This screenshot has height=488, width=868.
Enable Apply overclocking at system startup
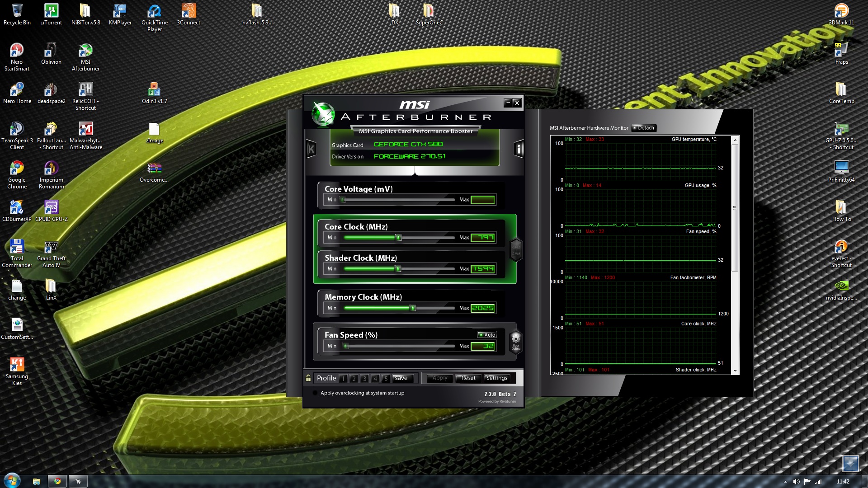tap(315, 393)
